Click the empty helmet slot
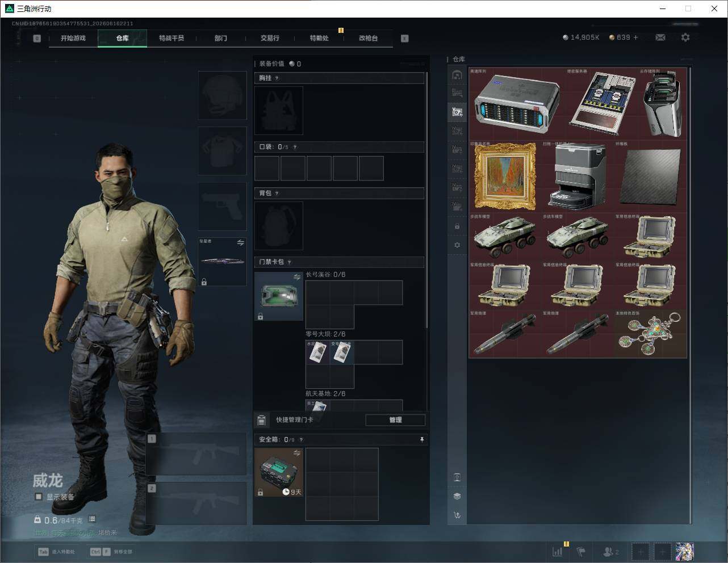This screenshot has height=563, width=728. pyautogui.click(x=222, y=95)
